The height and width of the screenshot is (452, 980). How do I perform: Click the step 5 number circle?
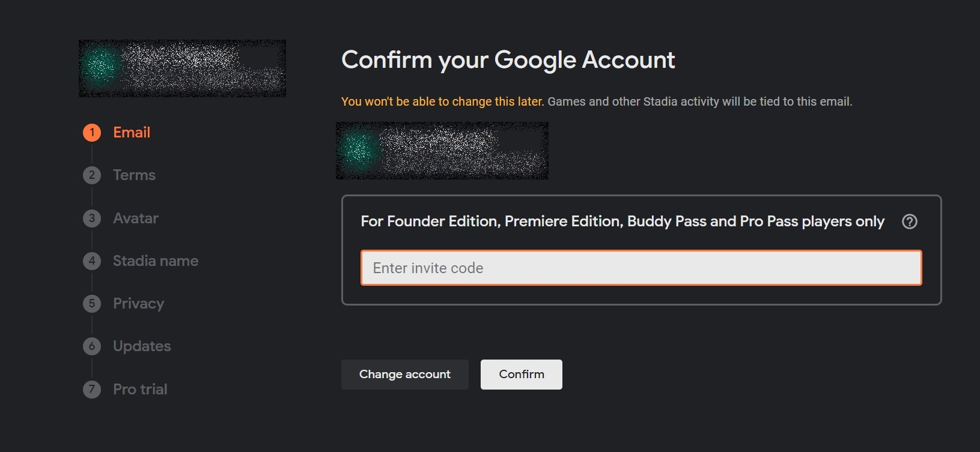(x=92, y=304)
